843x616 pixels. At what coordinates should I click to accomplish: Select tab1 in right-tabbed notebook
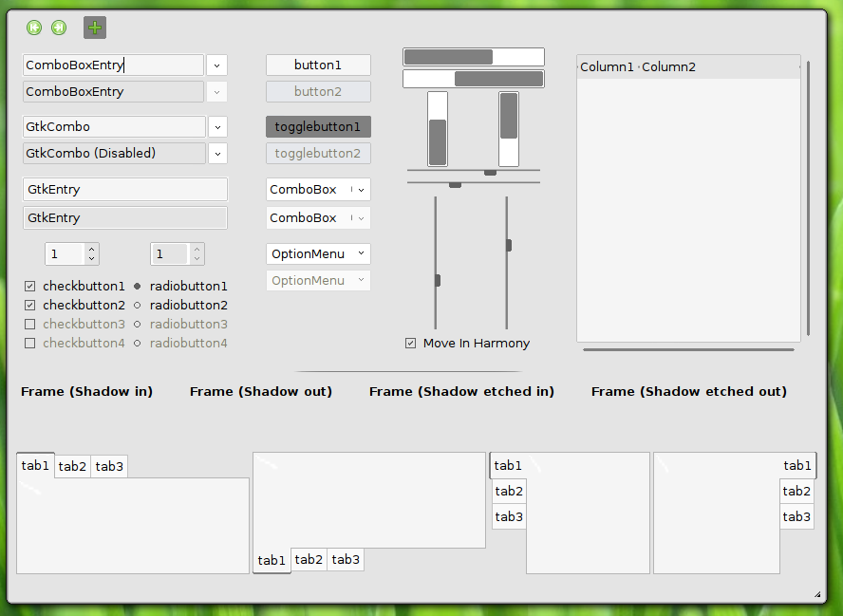pyautogui.click(x=797, y=465)
